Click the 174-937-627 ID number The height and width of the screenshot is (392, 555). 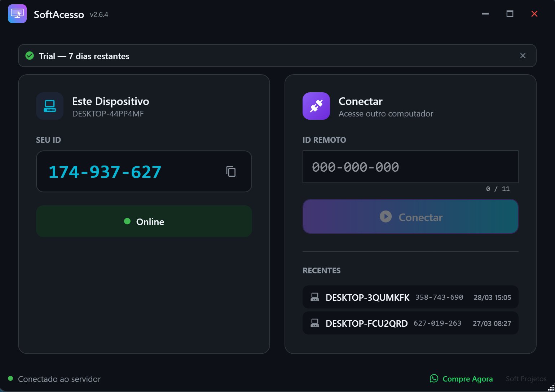105,172
